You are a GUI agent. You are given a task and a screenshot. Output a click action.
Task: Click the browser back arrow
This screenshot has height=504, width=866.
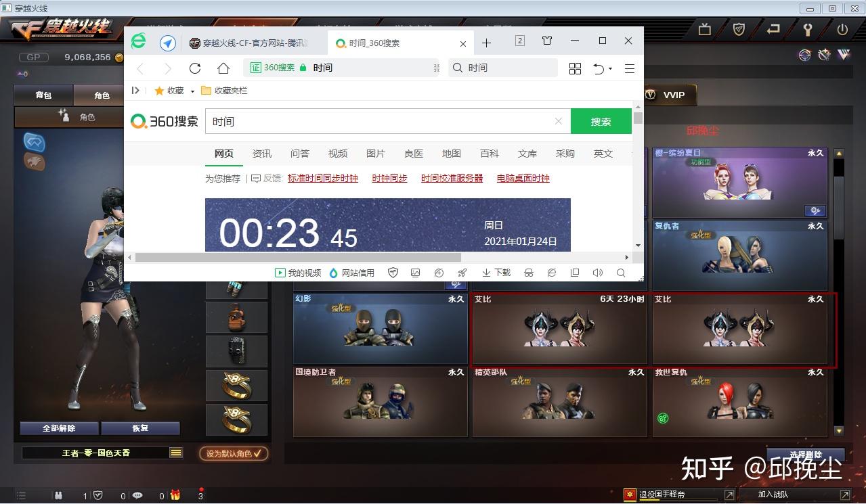click(140, 68)
